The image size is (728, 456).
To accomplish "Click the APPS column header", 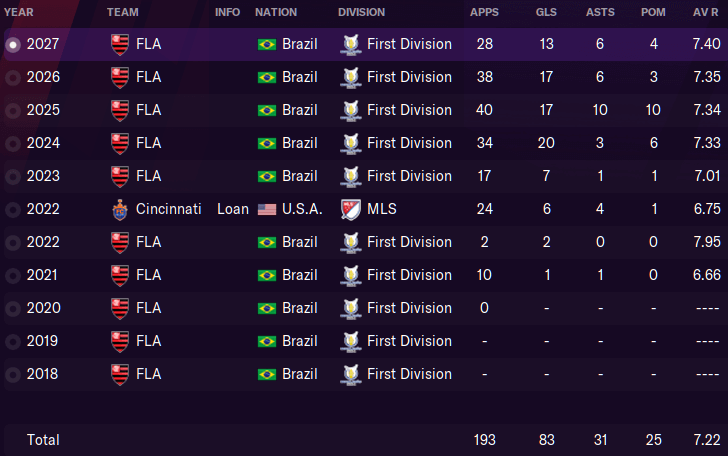I will (x=484, y=12).
